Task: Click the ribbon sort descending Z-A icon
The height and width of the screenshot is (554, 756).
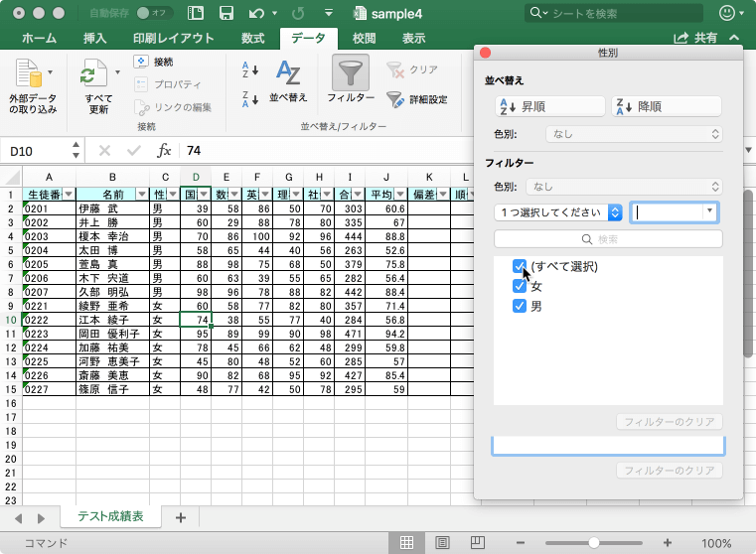Action: point(249,98)
